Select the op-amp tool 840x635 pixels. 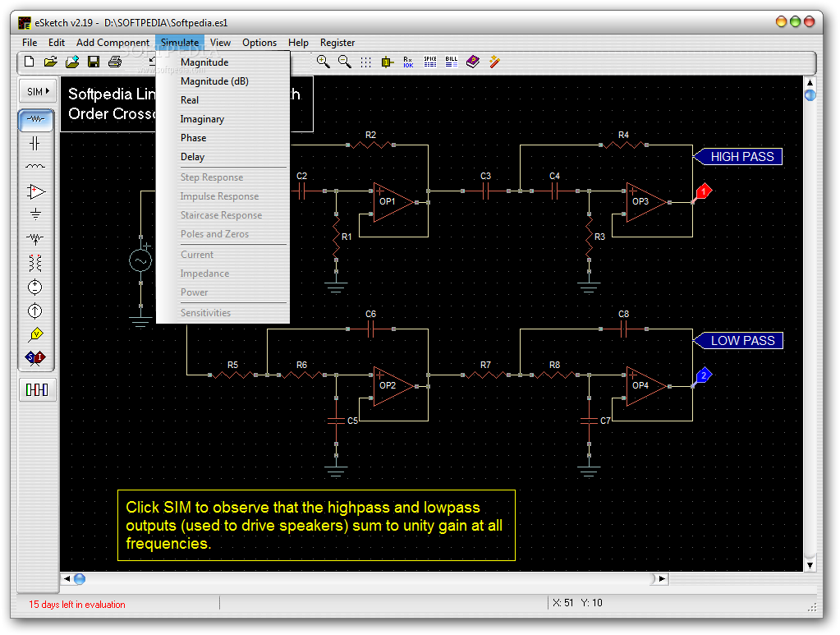pyautogui.click(x=36, y=191)
